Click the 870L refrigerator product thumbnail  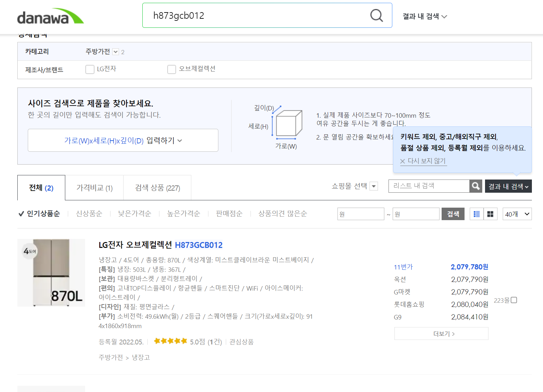coord(51,273)
